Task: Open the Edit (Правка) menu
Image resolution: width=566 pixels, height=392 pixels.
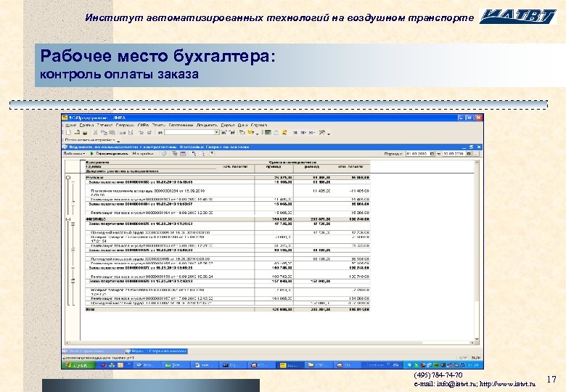Action: pyautogui.click(x=86, y=126)
